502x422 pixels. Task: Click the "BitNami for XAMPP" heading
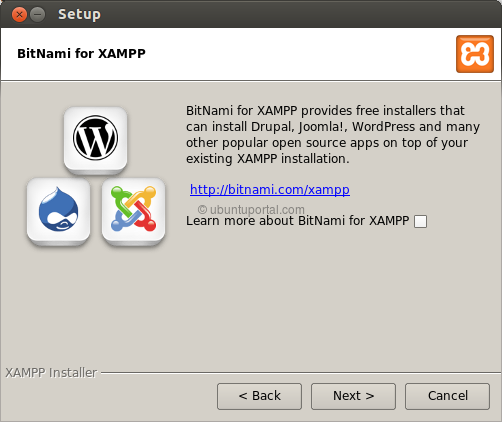coord(81,54)
